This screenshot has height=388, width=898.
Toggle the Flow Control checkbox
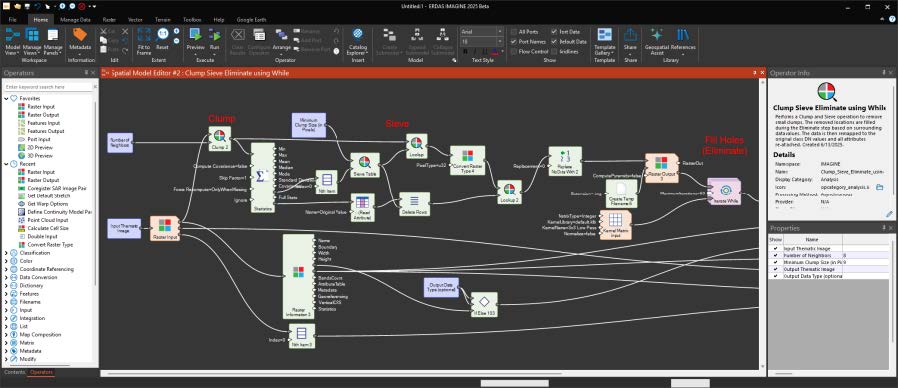[514, 52]
